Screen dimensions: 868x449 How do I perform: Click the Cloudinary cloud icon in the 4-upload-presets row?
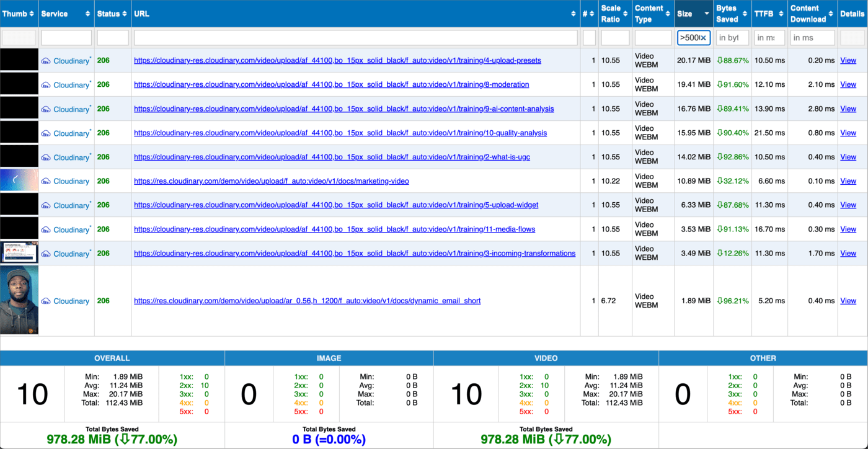tap(46, 61)
